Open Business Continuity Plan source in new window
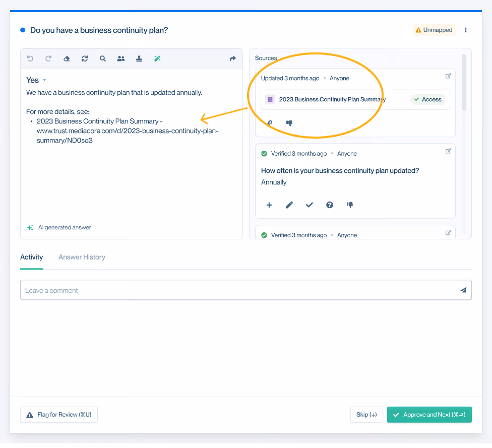492x448 pixels. click(448, 76)
